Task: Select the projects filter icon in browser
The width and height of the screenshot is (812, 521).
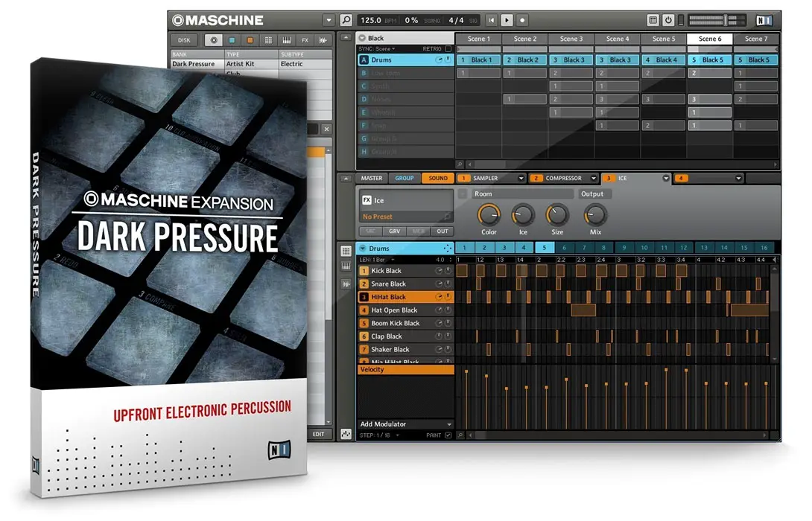Action: (x=213, y=40)
